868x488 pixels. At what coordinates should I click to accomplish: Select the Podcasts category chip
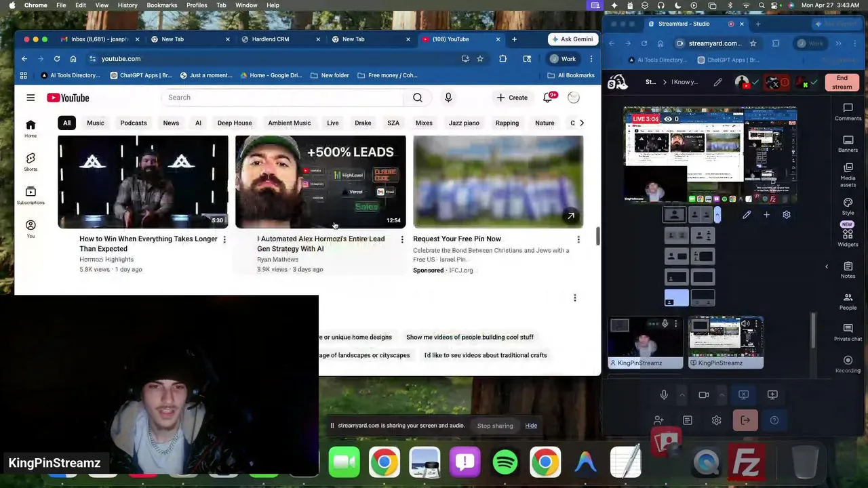tap(134, 123)
